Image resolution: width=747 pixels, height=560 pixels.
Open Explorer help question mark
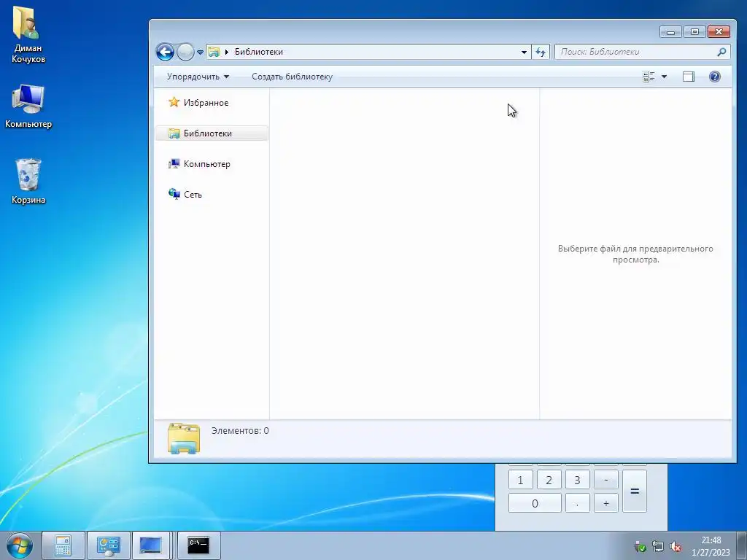tap(715, 77)
